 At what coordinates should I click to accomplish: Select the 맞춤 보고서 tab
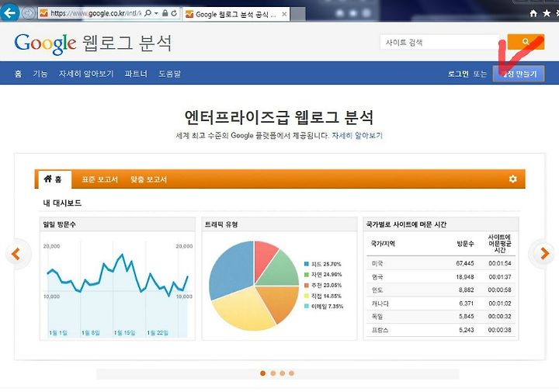click(x=148, y=179)
